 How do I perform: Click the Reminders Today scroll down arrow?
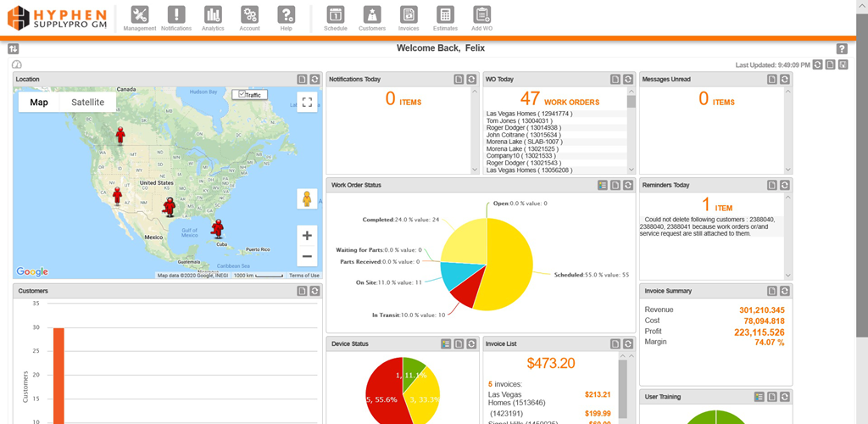[788, 275]
